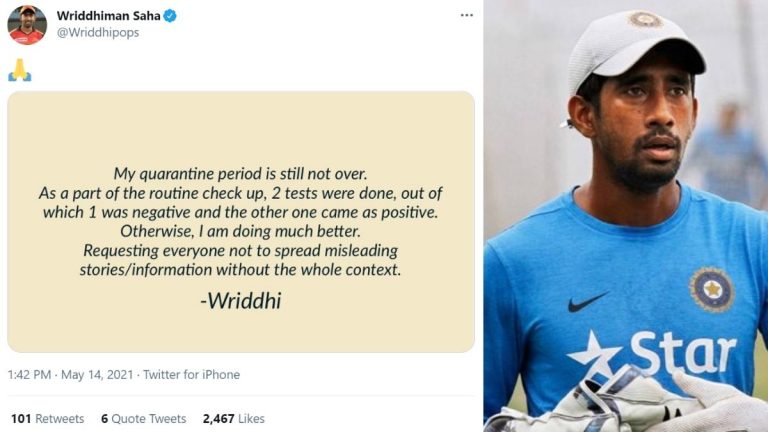
Task: Open the 1:42 PM timestamp link
Action: [x=29, y=375]
